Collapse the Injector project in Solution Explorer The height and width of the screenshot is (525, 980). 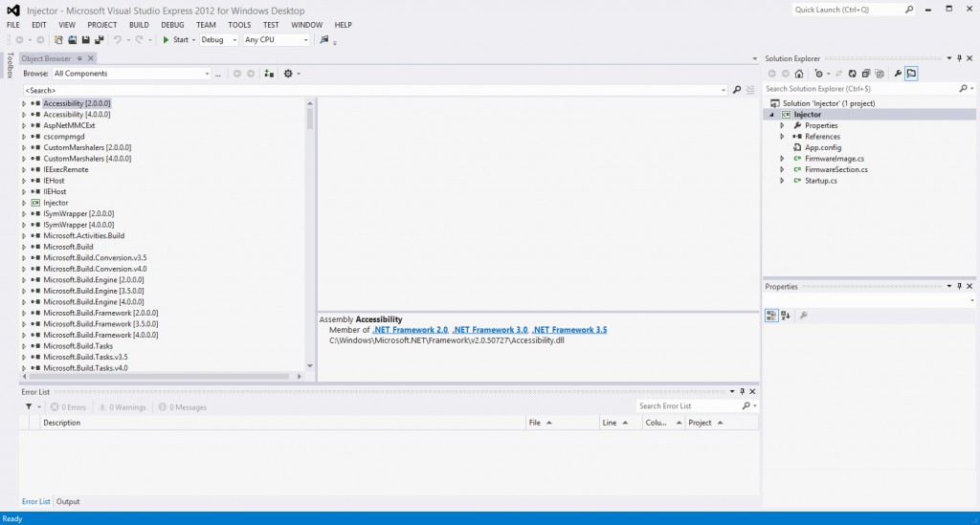pos(771,115)
